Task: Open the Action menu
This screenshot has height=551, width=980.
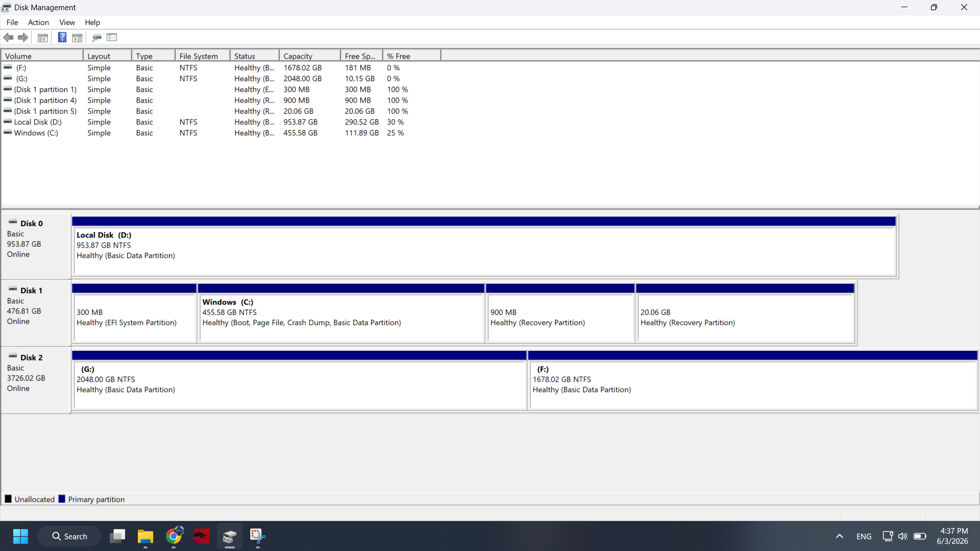Action: (38, 22)
